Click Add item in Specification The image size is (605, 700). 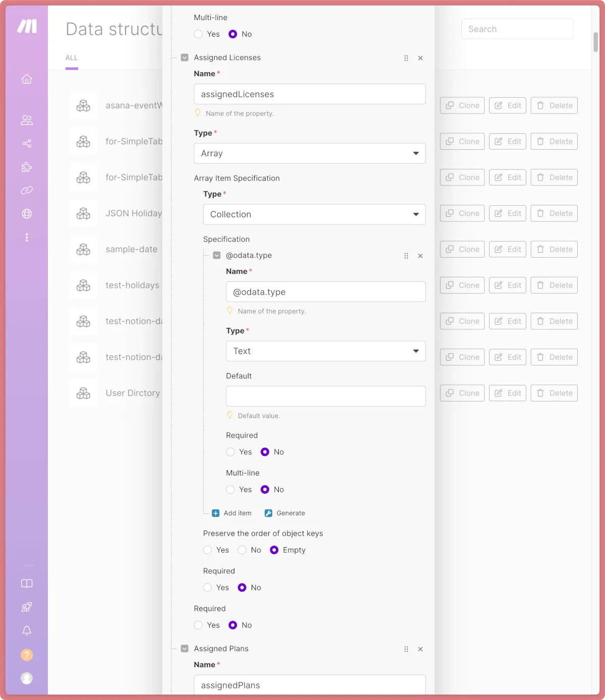click(232, 513)
